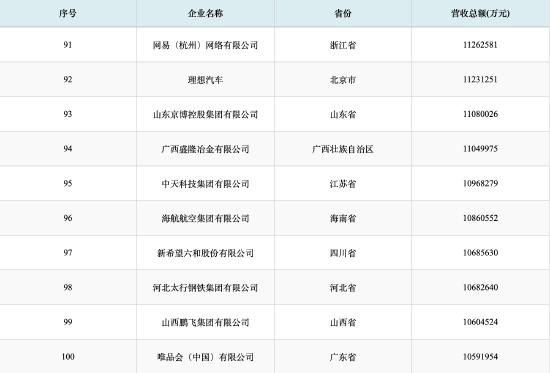Select revenue value 11080026

coord(480,114)
